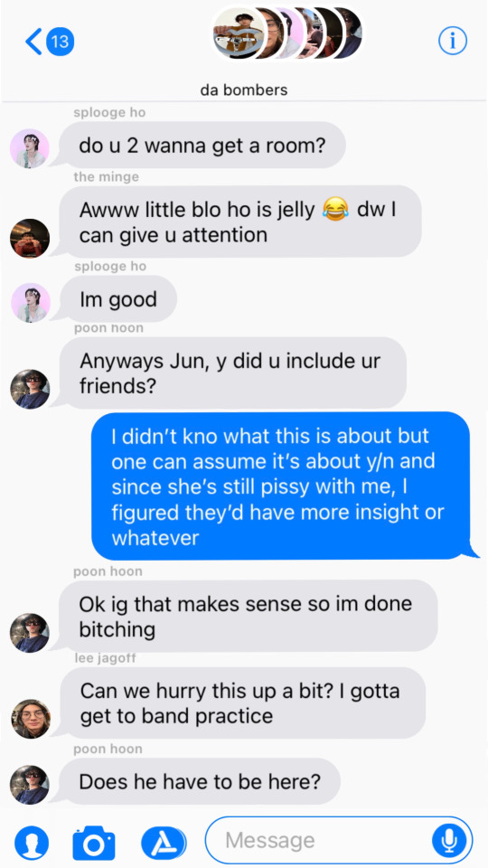Tap the 'Anyways Jun' message bubble
The width and height of the screenshot is (488, 868).
click(x=231, y=373)
